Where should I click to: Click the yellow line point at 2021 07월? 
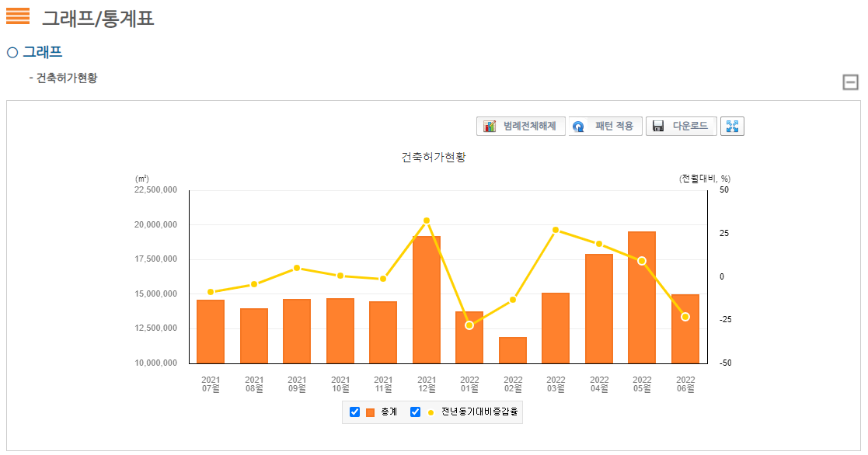tap(211, 292)
